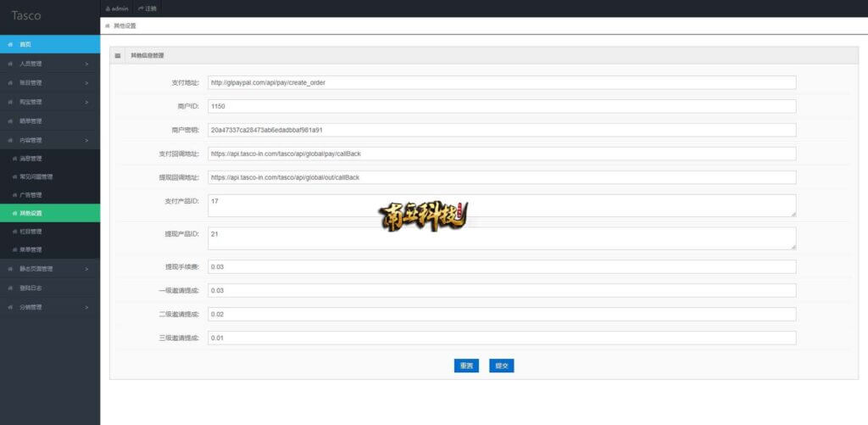Click the user icon next to admin

point(108,8)
